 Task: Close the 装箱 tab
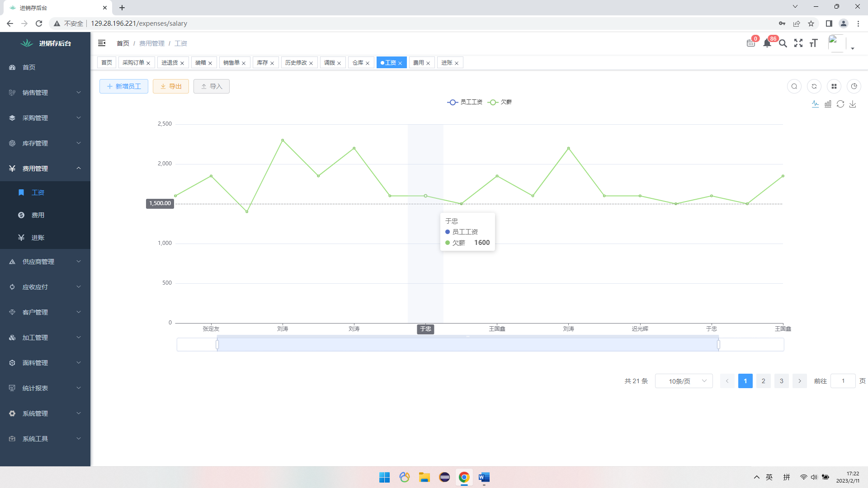point(210,63)
